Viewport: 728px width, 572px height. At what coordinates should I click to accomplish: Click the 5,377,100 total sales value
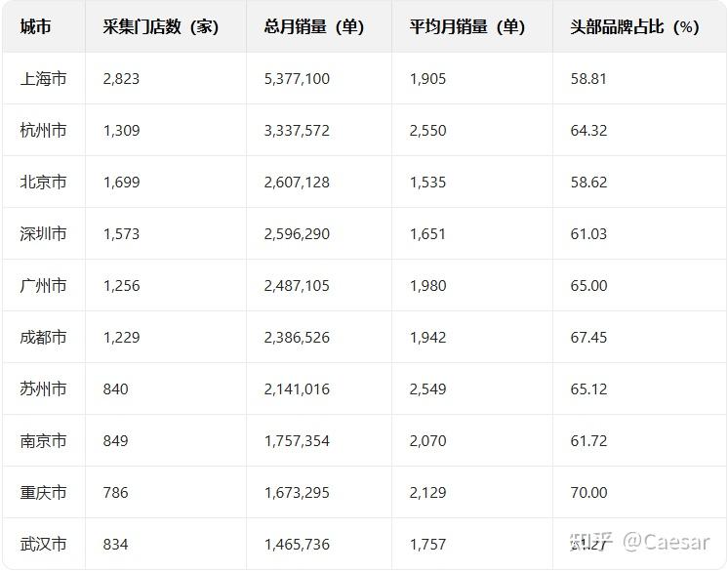(297, 79)
